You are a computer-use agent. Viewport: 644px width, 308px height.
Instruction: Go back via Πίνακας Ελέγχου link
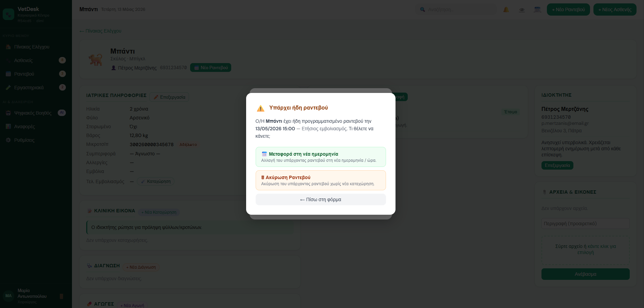100,31
